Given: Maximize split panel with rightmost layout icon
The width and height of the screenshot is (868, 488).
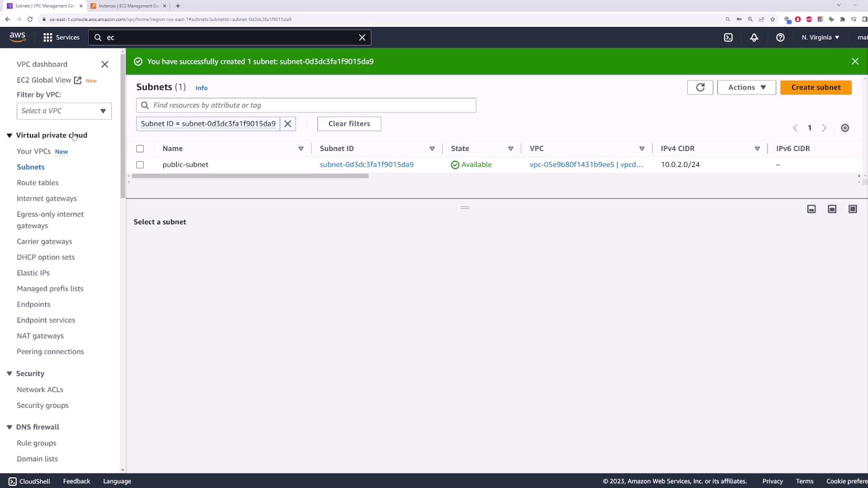Looking at the screenshot, I should (852, 209).
